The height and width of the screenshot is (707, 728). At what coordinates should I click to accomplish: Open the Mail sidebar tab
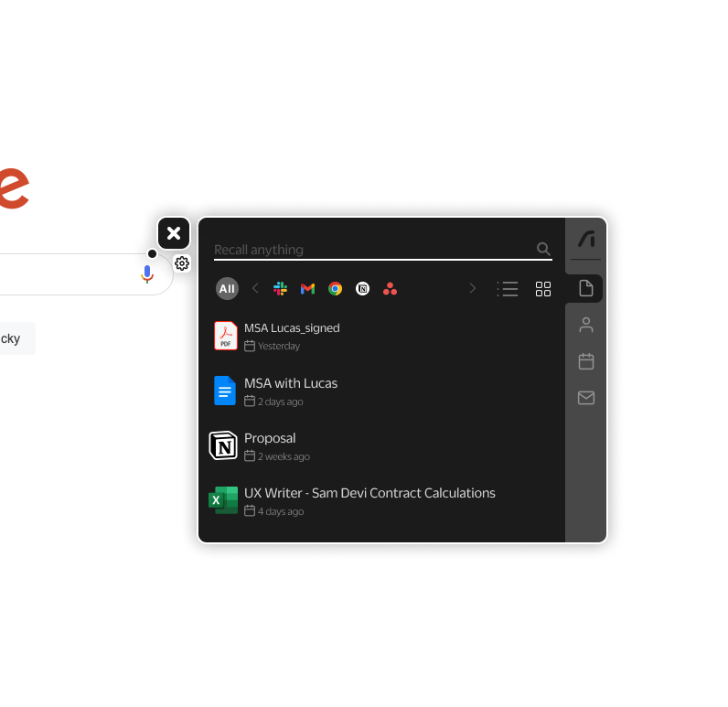(586, 398)
